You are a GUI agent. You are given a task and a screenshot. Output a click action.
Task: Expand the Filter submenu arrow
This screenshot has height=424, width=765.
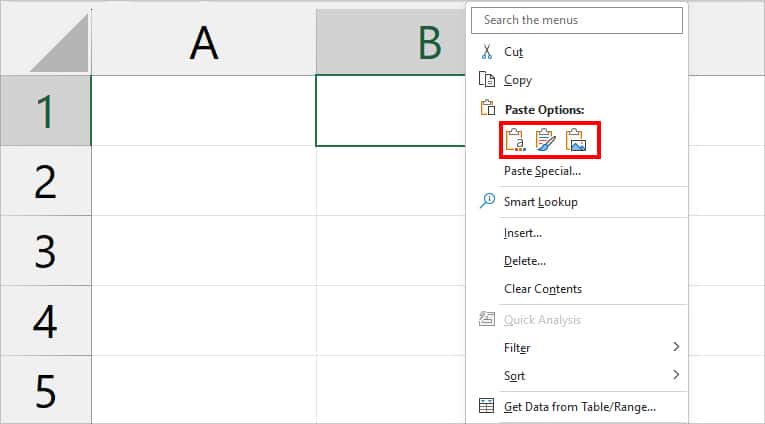[676, 346]
